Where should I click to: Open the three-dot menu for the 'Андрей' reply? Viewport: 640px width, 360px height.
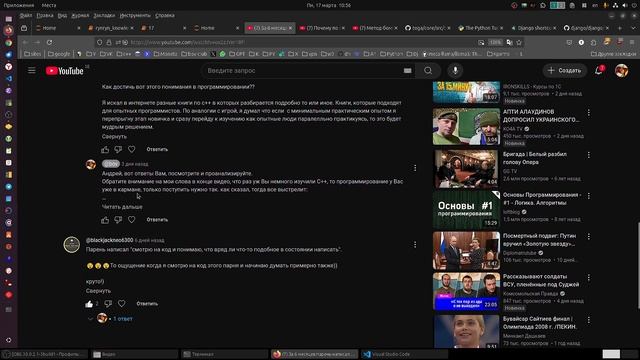pos(415,168)
